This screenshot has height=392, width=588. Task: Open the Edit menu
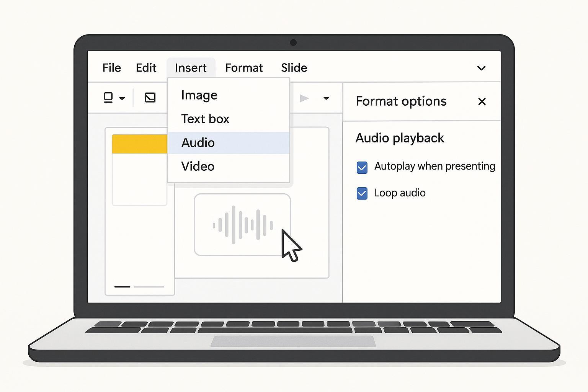(146, 68)
